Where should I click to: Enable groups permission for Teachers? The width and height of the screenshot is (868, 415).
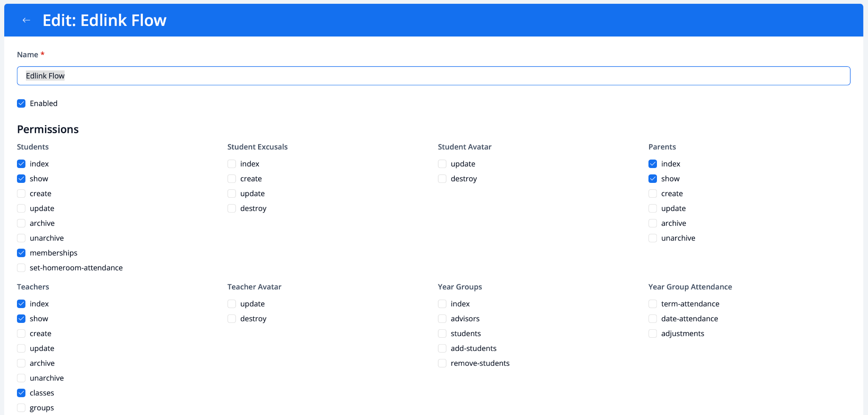21,407
